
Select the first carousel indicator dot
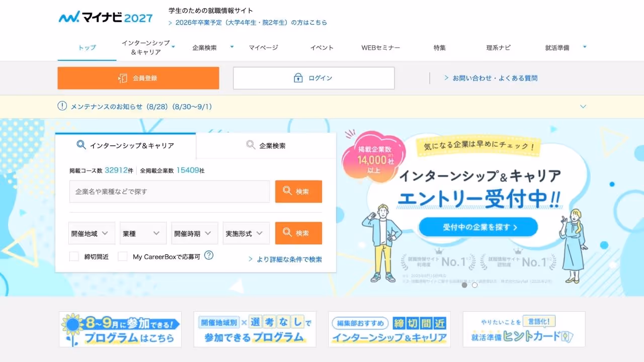click(x=464, y=285)
